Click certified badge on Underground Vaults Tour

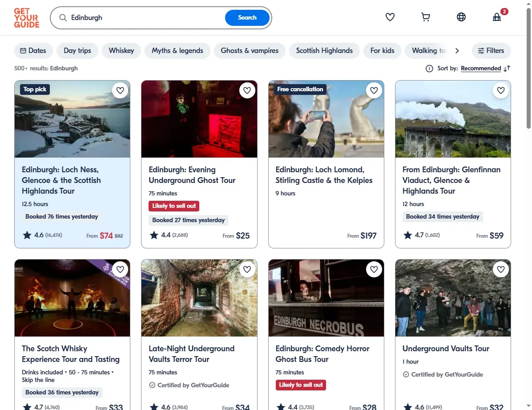click(x=443, y=374)
